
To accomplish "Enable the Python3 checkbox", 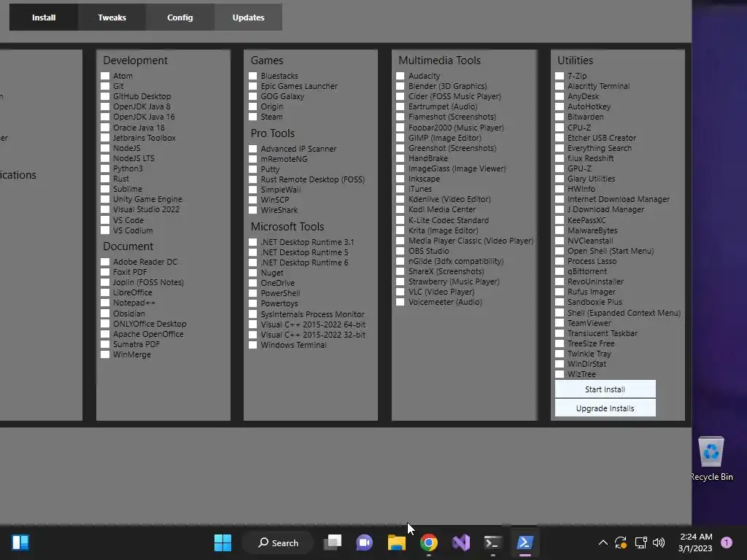I will tap(105, 168).
